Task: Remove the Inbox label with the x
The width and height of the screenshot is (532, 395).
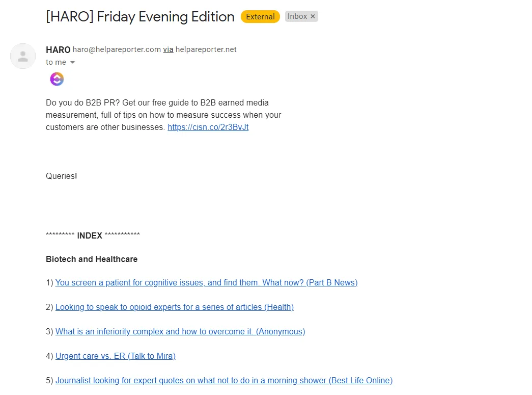Action: (x=313, y=16)
